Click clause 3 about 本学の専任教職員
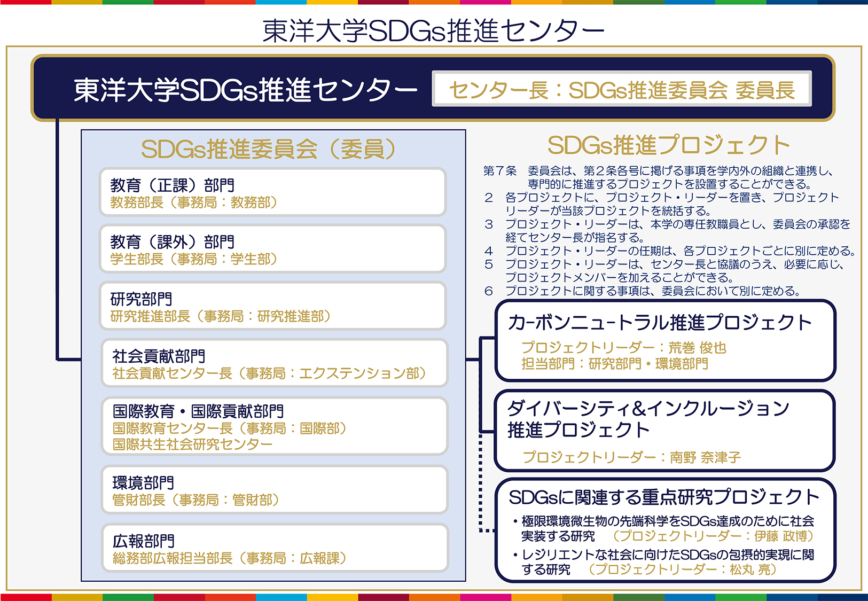 [x=667, y=231]
